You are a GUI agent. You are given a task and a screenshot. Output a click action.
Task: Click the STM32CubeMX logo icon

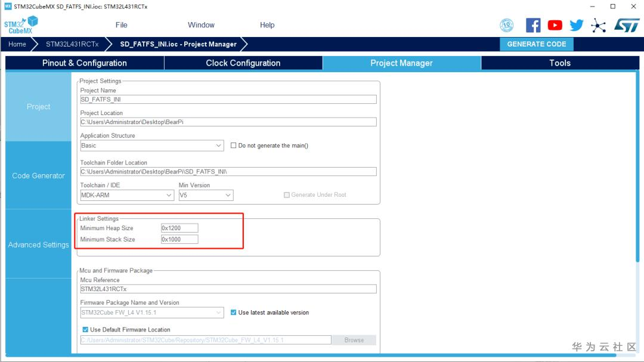pos(21,25)
